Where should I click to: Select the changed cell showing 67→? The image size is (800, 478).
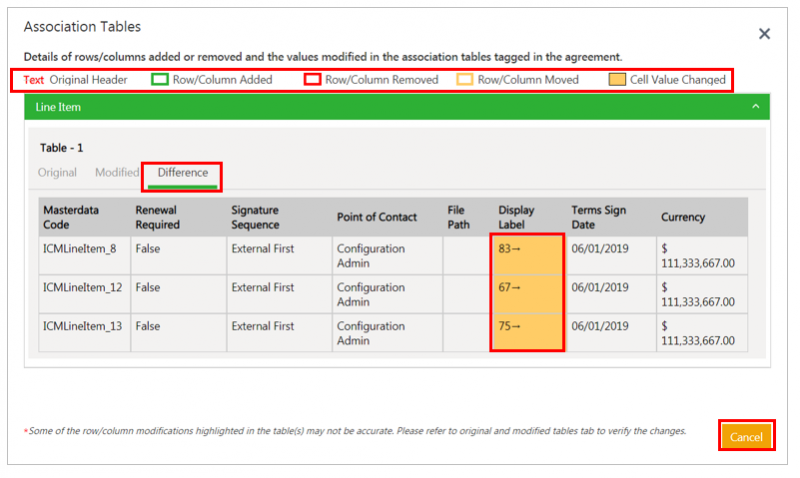coord(527,294)
